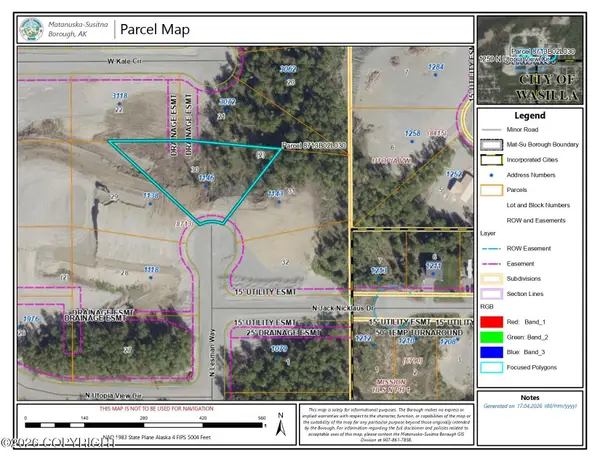Click the 'N Lesman Way' street label

(212, 353)
